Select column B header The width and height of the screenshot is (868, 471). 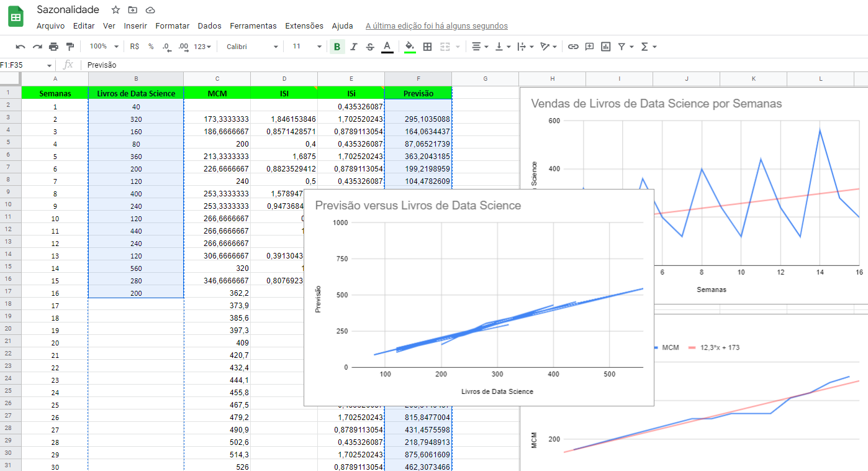click(136, 79)
